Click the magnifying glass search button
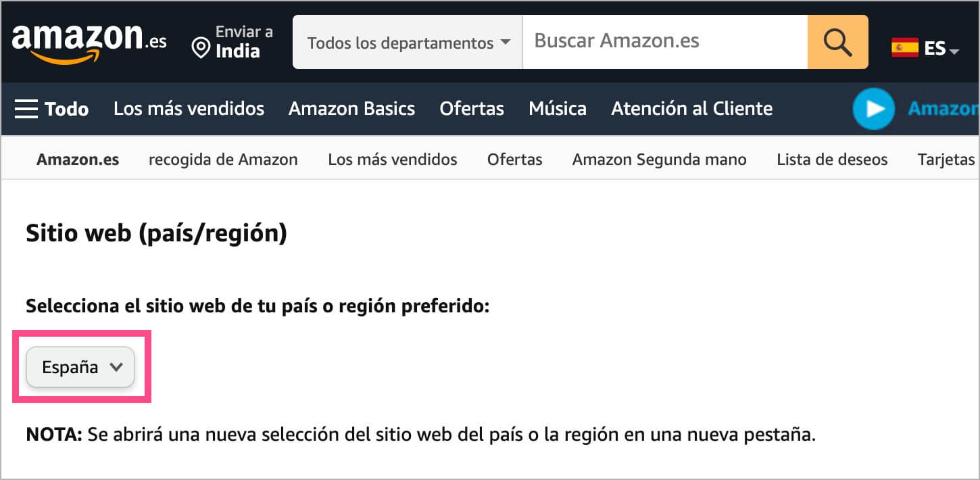The image size is (980, 480). pos(837,42)
